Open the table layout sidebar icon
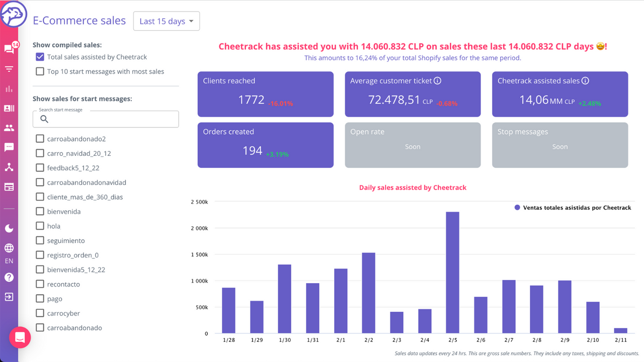 click(9, 187)
